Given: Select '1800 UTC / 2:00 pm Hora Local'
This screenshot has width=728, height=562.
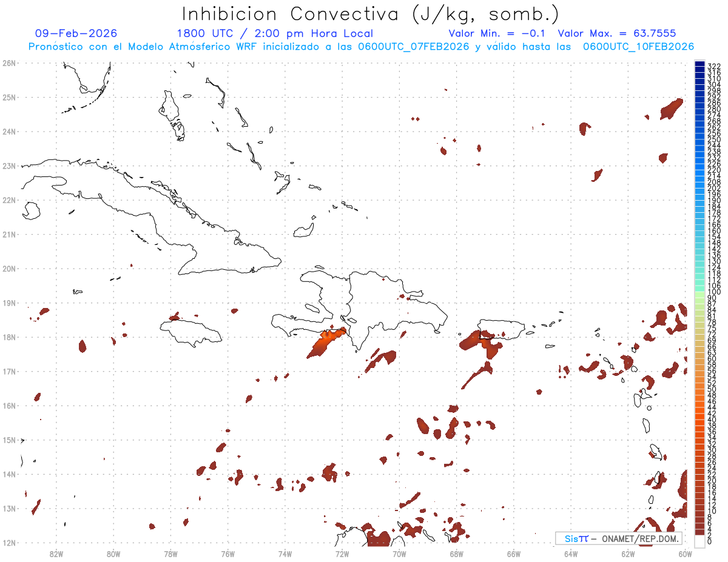Looking at the screenshot, I should point(275,33).
